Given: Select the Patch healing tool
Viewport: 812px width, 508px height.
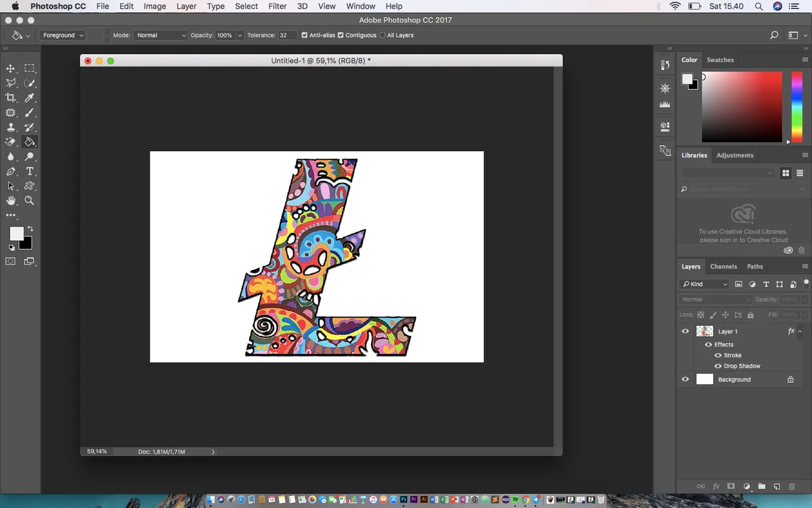Looking at the screenshot, I should point(11,112).
